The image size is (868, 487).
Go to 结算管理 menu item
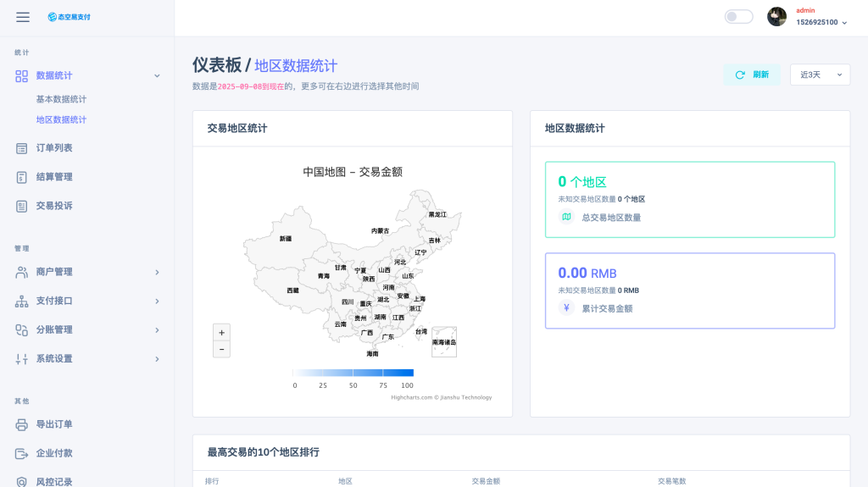pos(54,177)
